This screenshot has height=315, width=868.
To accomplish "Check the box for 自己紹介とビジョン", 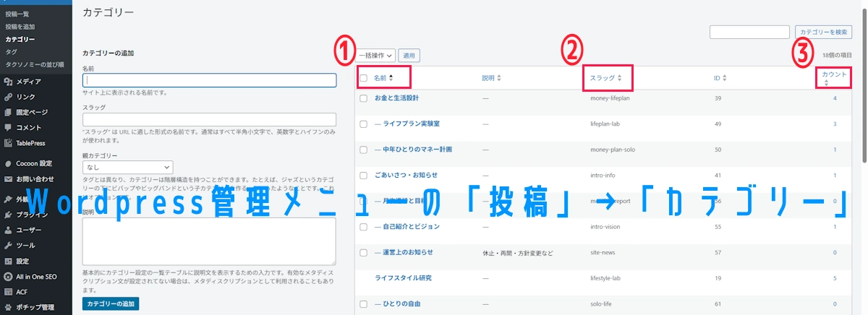I will pyautogui.click(x=364, y=227).
